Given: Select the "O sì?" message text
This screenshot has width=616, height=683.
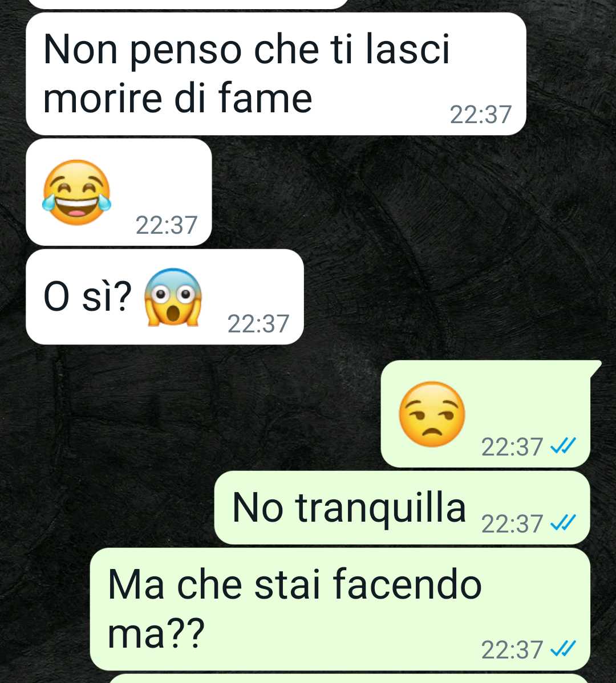Looking at the screenshot, I should click(88, 297).
